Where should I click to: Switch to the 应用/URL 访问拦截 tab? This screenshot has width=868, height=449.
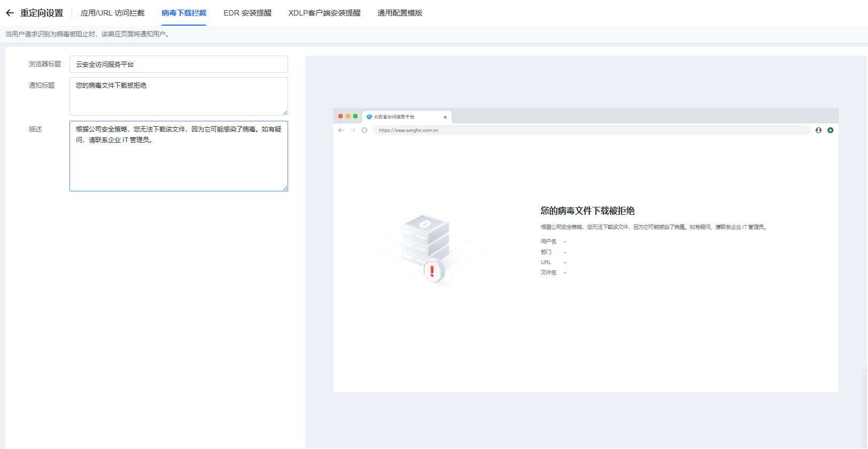point(112,13)
